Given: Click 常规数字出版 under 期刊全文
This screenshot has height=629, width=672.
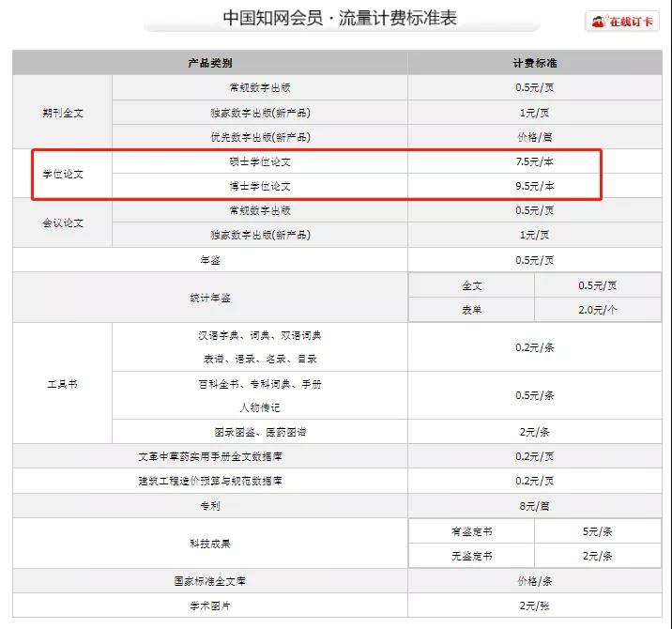Looking at the screenshot, I should tap(260, 87).
